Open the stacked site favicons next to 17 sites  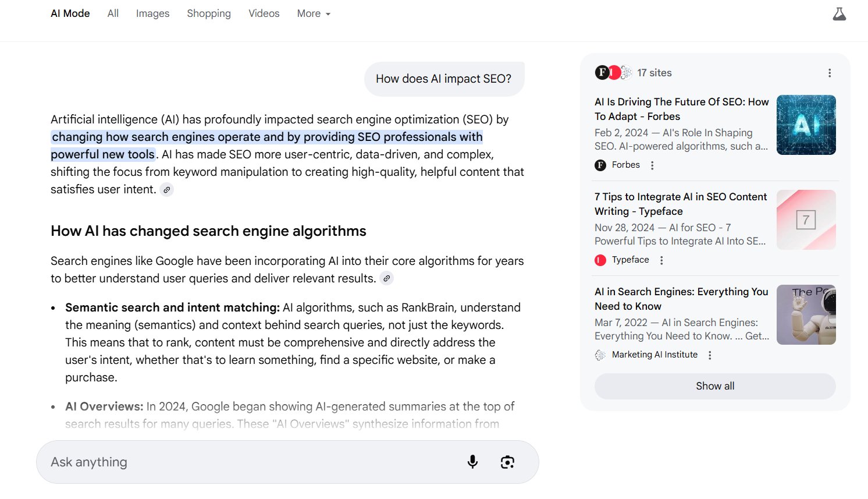tap(614, 72)
